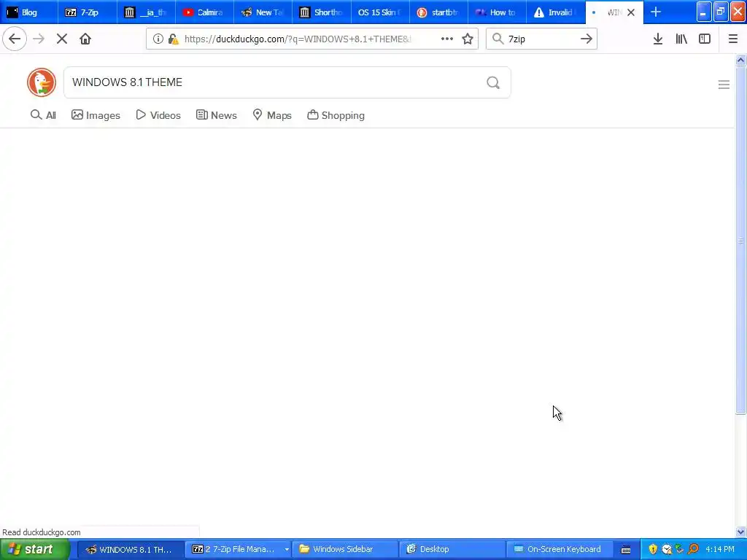The height and width of the screenshot is (560, 747).
Task: Switch to the New Tab tab
Action: (263, 12)
